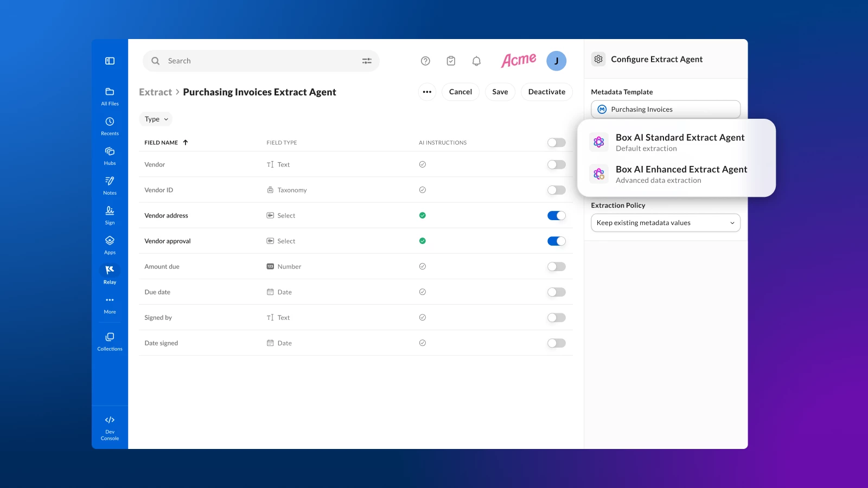
Task: Open Sign in sidebar
Action: point(110,215)
